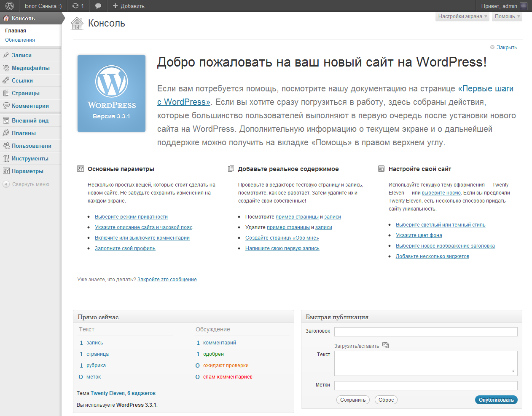This screenshot has height=416, width=532.
Task: Open the Внешний вид menu
Action: pos(30,120)
